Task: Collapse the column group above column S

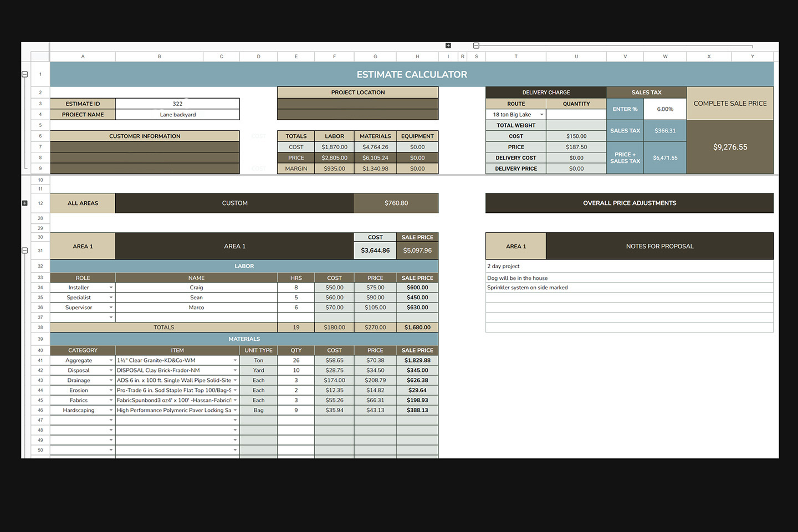Action: pyautogui.click(x=476, y=45)
